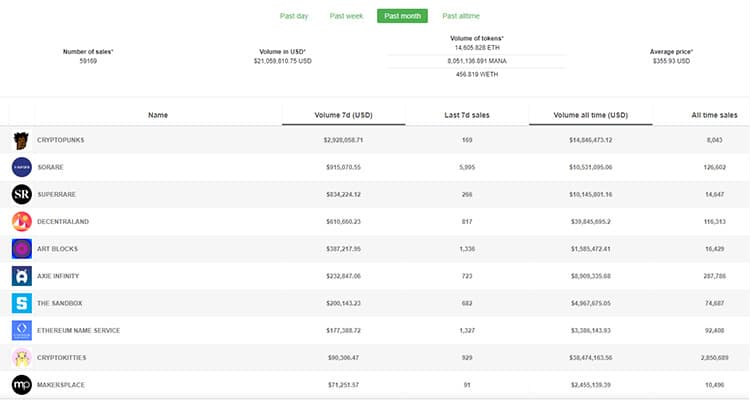Open the SUPERRARE project link
This screenshot has width=750, height=400.
(56, 194)
